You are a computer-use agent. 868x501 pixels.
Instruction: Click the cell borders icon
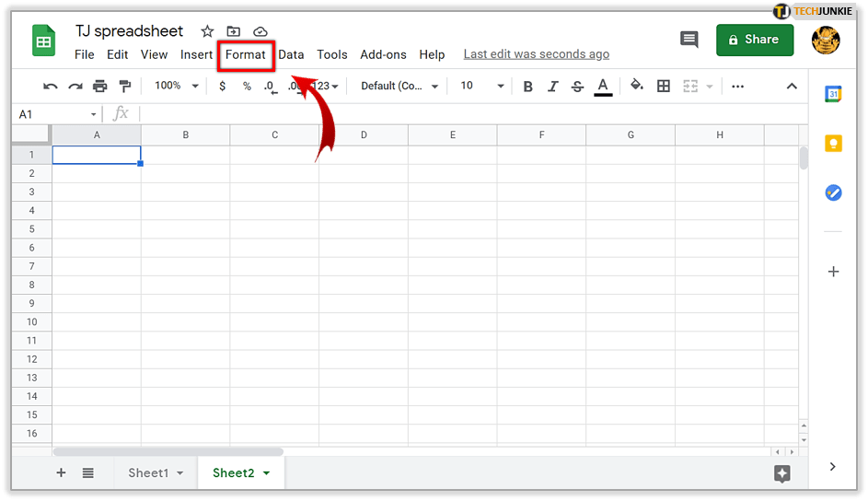[x=663, y=87]
